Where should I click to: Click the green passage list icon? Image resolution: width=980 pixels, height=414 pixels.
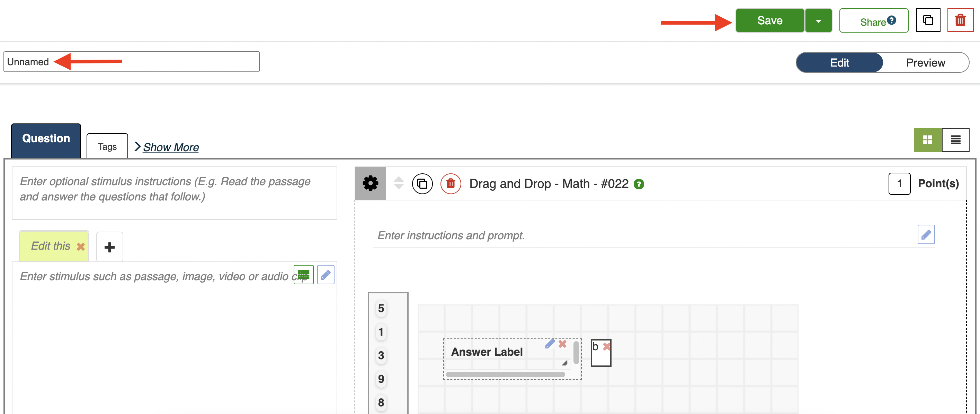(x=303, y=275)
